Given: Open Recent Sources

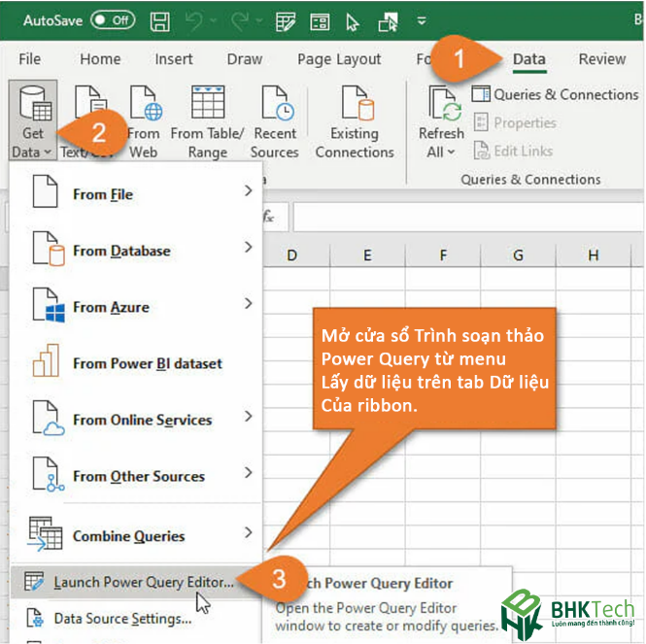Looking at the screenshot, I should coord(275,122).
